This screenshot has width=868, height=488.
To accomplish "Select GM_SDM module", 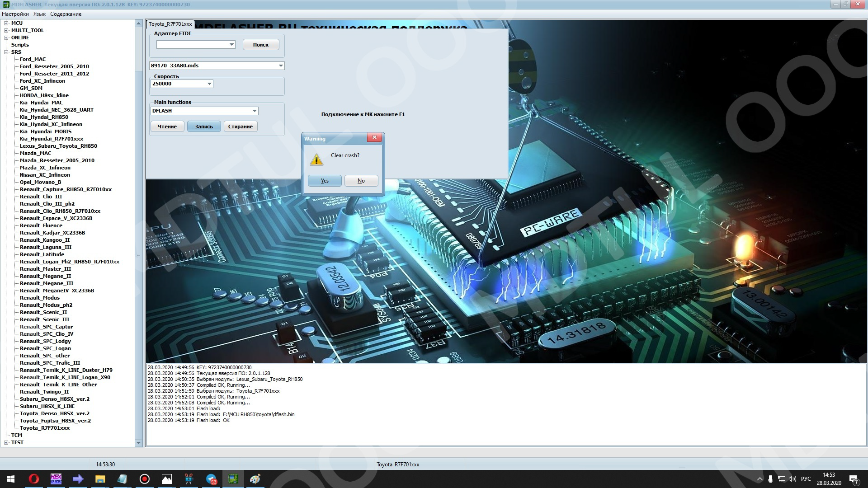I will 31,88.
